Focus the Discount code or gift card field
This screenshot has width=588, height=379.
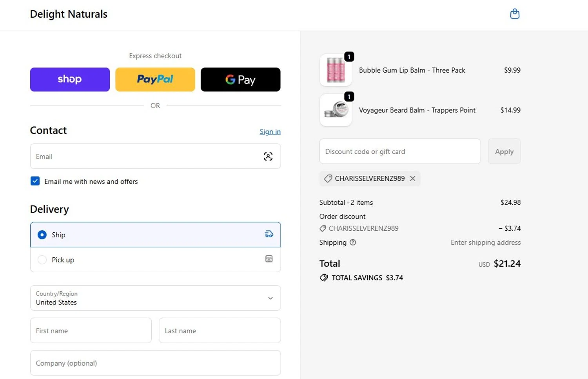click(x=400, y=151)
